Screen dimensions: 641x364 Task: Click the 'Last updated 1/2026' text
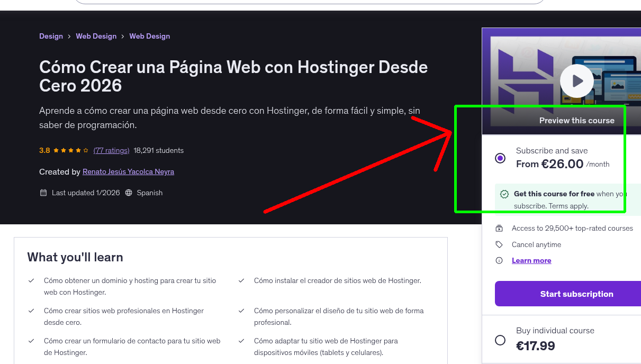(86, 193)
